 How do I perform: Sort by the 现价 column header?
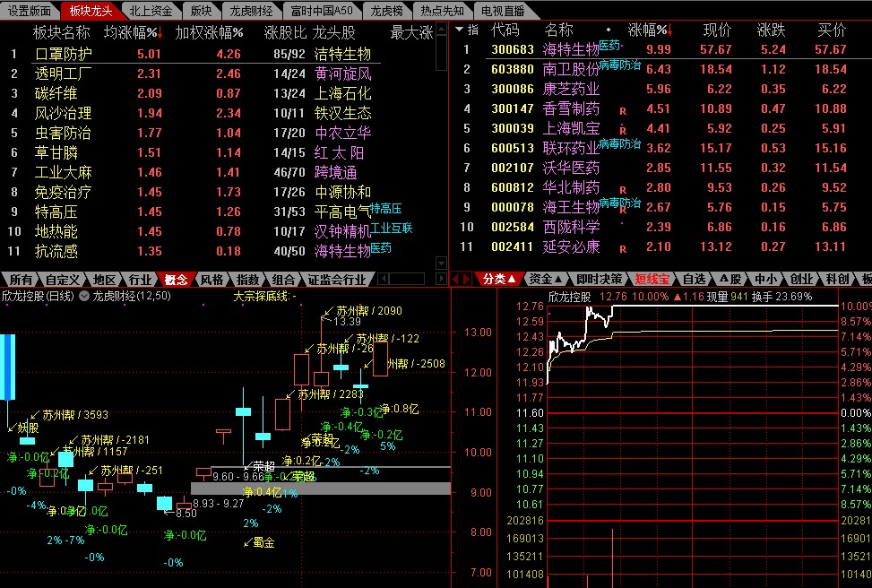click(717, 30)
